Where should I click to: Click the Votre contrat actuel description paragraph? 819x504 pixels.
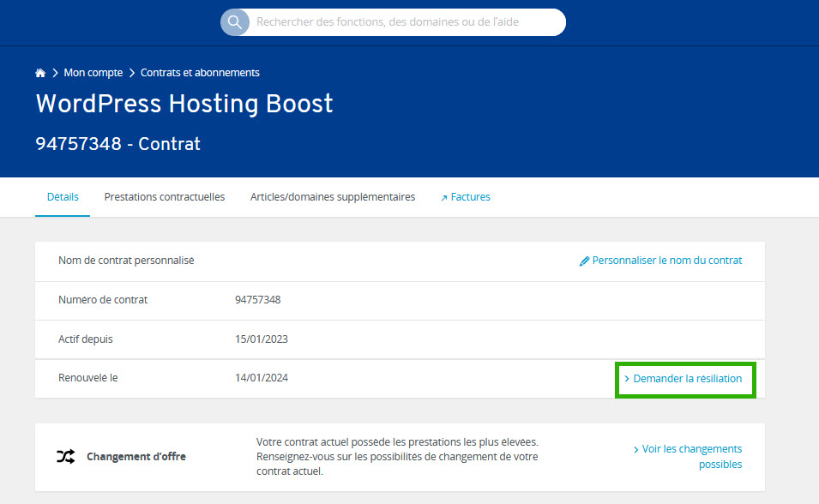pos(397,457)
